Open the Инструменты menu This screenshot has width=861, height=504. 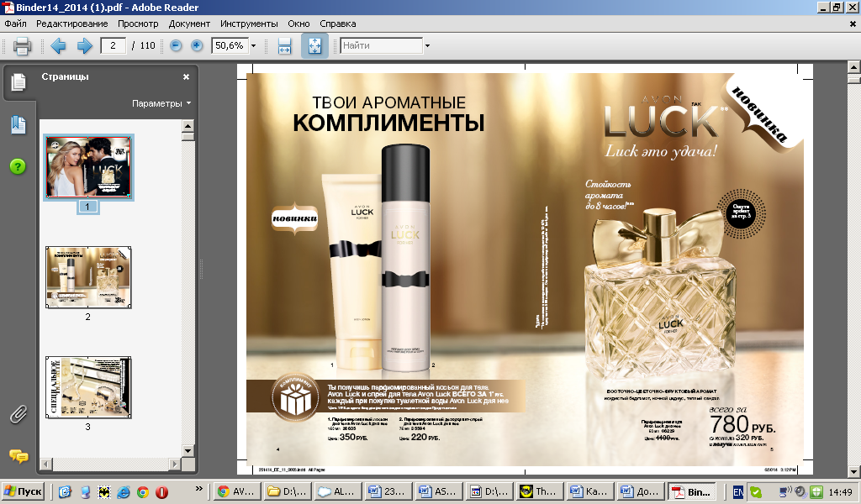pos(249,24)
